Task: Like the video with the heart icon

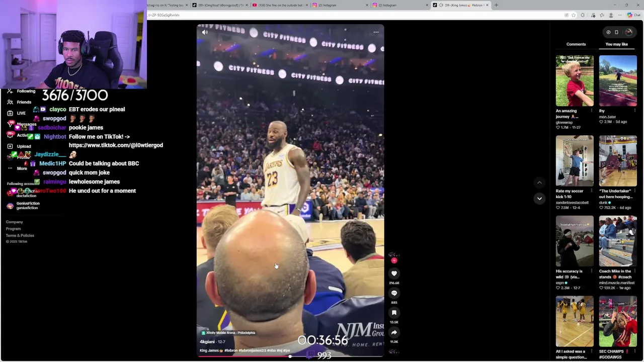Action: click(x=394, y=273)
